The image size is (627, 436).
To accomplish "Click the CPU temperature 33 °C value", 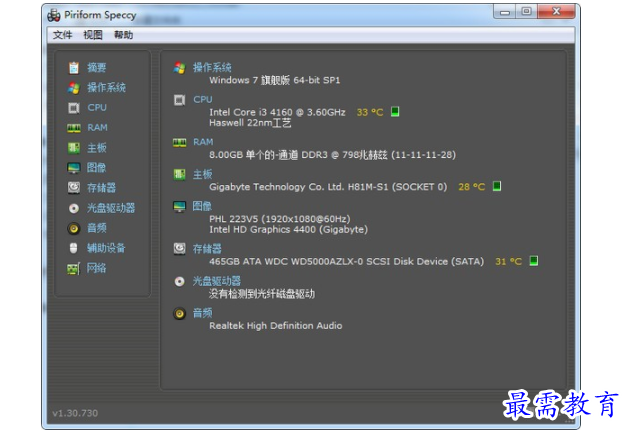I will coord(370,112).
